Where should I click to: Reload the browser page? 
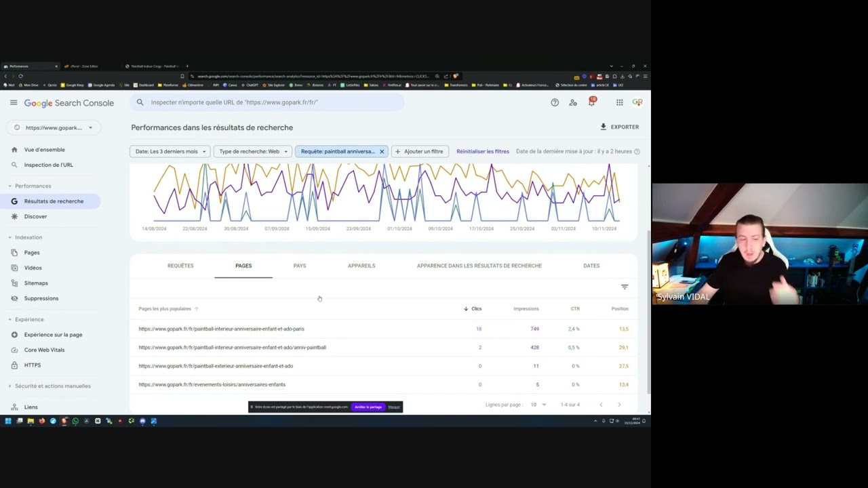tap(21, 76)
